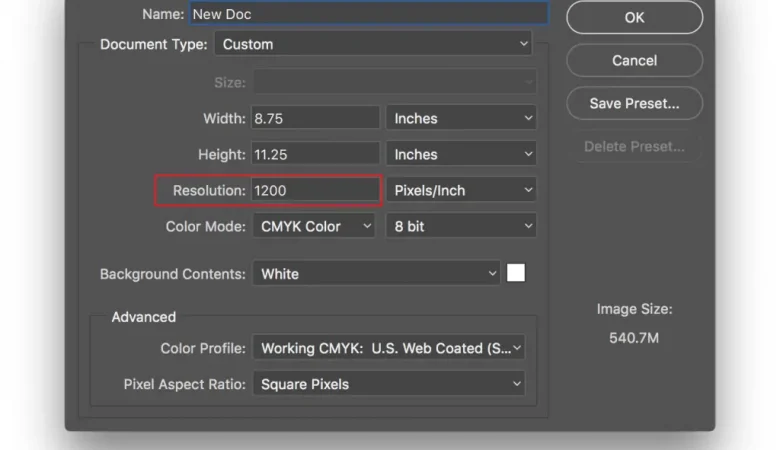Screen dimensions: 780x450
Task: Click the greyed-out Size dropdown
Action: (394, 82)
